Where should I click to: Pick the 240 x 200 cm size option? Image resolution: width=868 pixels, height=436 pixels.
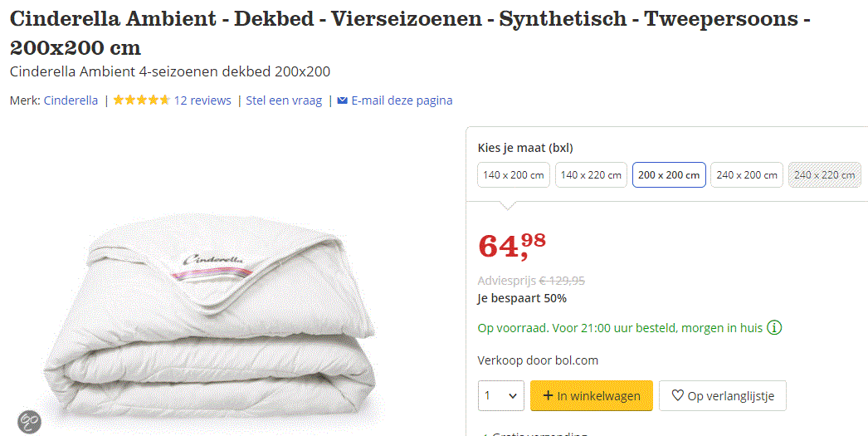click(747, 175)
